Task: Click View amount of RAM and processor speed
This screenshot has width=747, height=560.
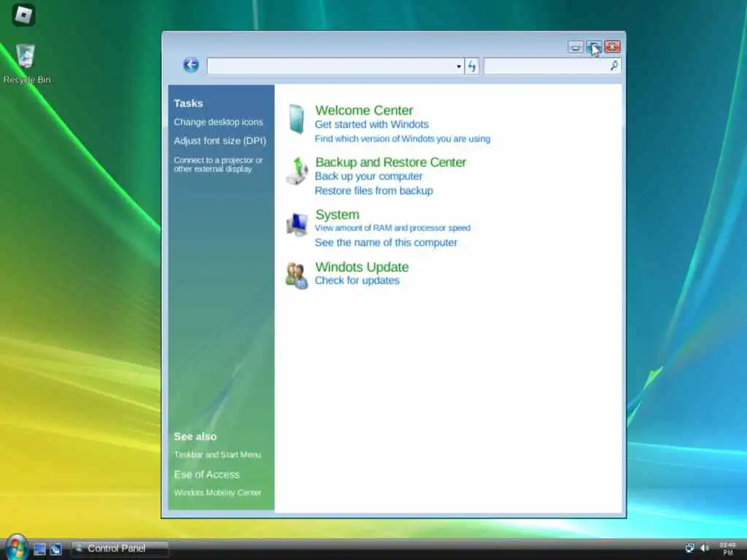Action: pos(392,228)
